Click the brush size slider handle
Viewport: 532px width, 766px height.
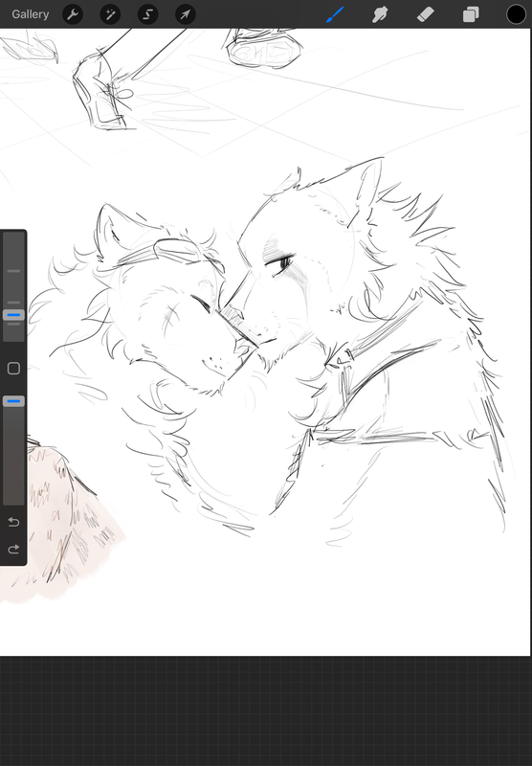(13, 315)
